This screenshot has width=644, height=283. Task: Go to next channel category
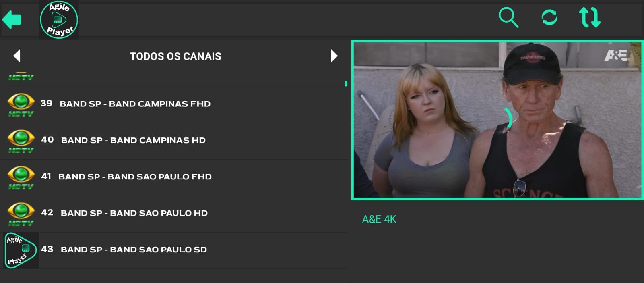[334, 56]
